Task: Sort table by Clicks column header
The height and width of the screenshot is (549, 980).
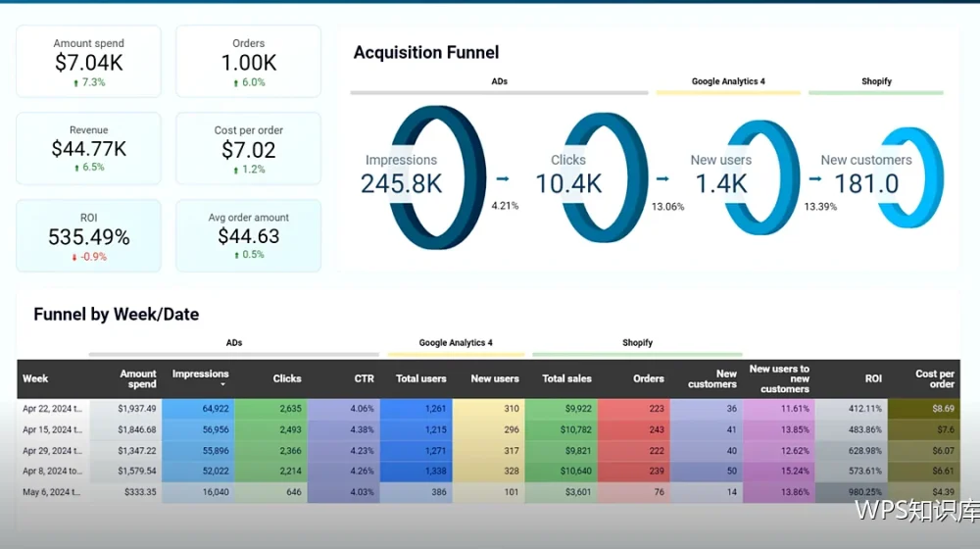Action: point(287,378)
